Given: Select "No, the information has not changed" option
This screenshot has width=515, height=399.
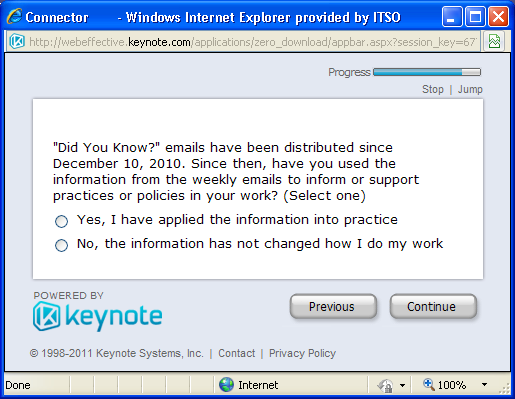Looking at the screenshot, I should (61, 245).
